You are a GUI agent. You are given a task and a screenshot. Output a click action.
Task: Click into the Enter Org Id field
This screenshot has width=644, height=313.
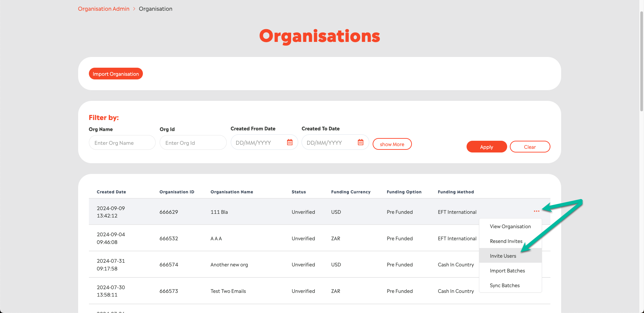pyautogui.click(x=193, y=143)
